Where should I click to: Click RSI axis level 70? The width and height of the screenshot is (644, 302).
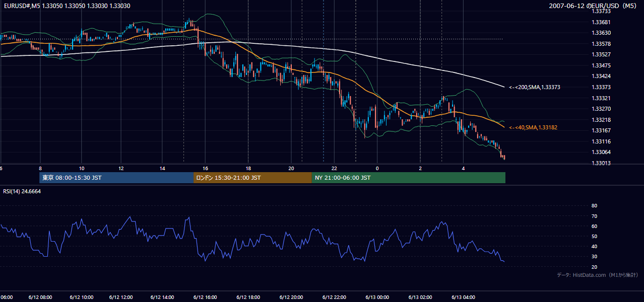[x=594, y=216]
